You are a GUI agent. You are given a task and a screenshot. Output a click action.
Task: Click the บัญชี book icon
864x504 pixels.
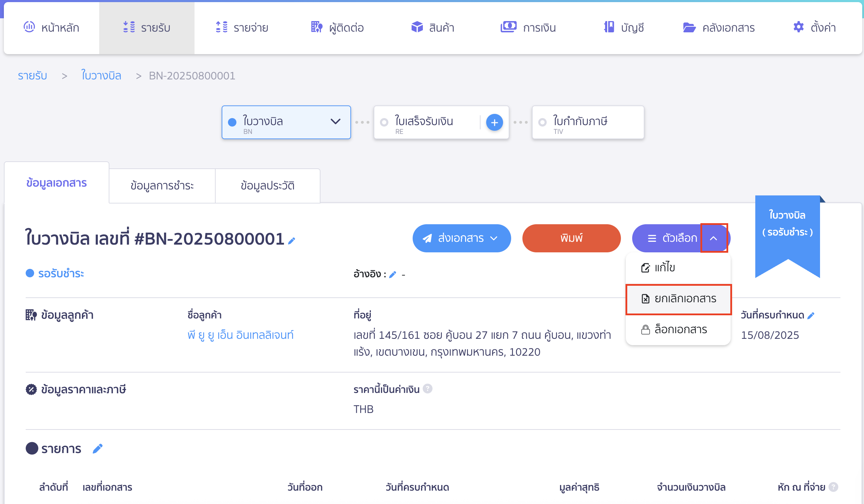point(609,27)
